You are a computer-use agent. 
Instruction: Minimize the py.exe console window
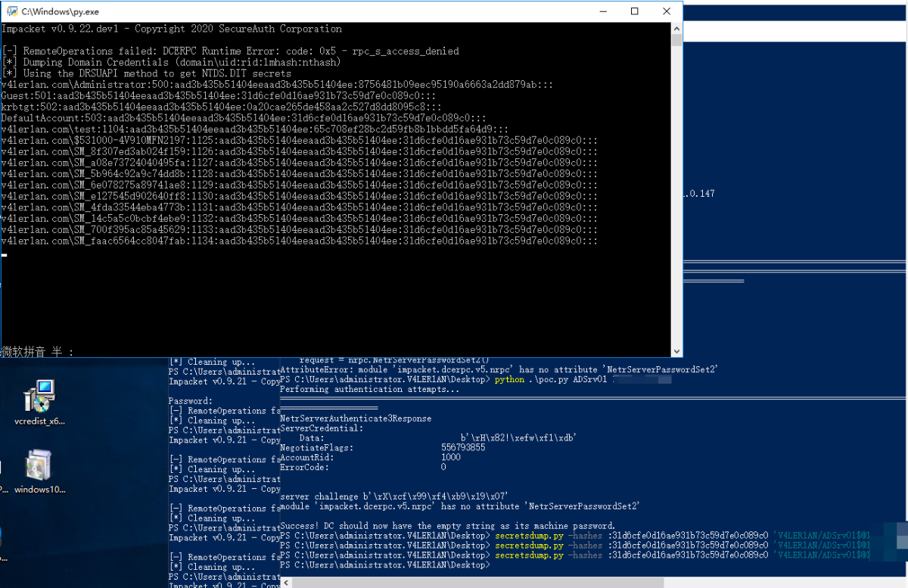602,11
